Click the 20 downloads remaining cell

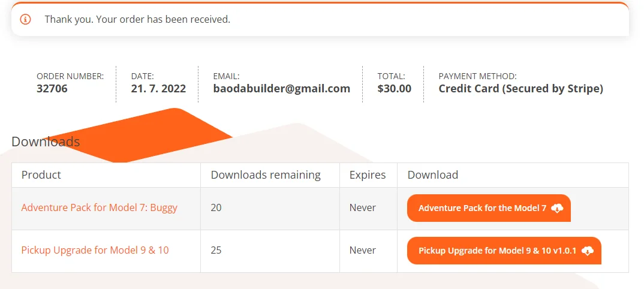216,207
